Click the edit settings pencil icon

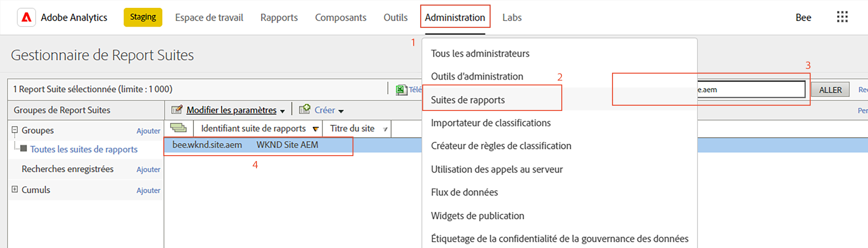177,110
